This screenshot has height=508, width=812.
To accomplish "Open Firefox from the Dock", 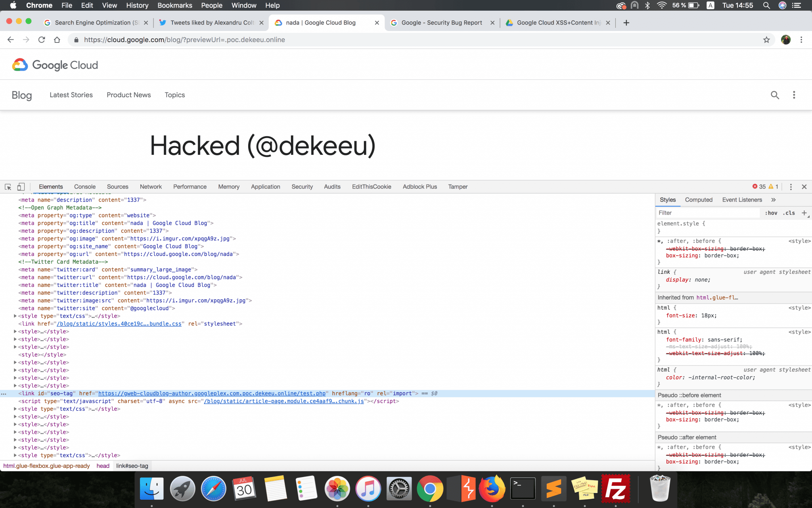I will tap(492, 489).
